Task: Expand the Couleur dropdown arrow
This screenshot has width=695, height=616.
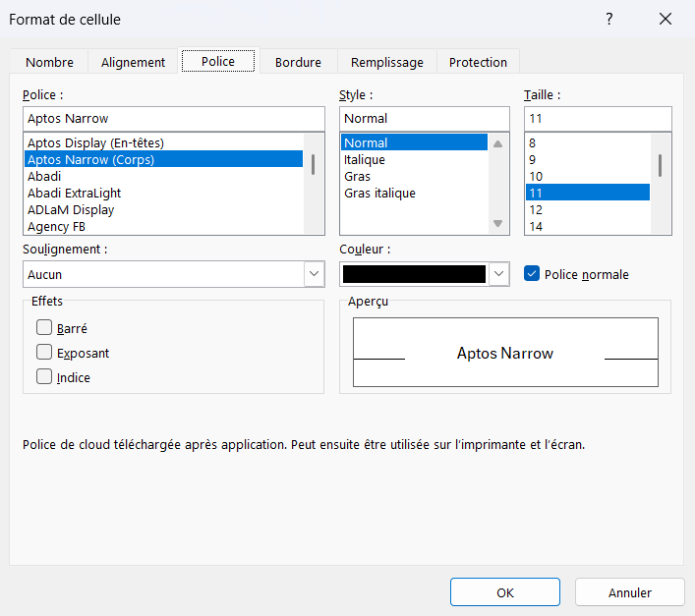Action: [x=498, y=274]
